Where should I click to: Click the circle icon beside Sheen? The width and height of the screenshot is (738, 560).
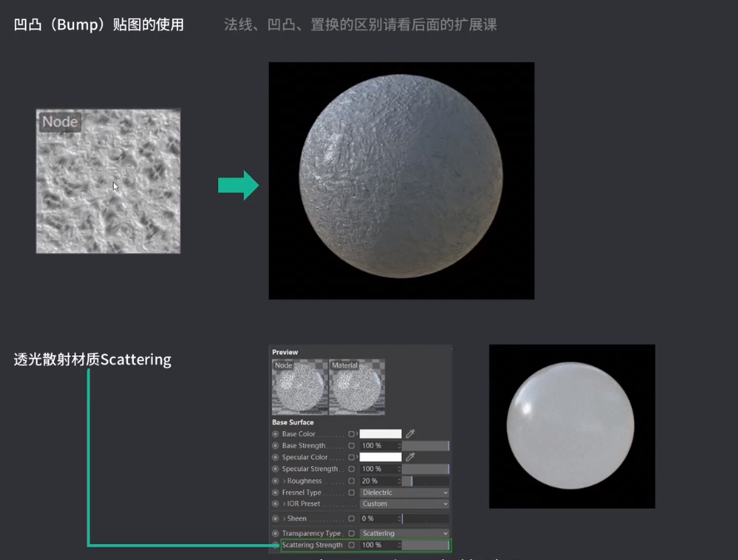[275, 518]
